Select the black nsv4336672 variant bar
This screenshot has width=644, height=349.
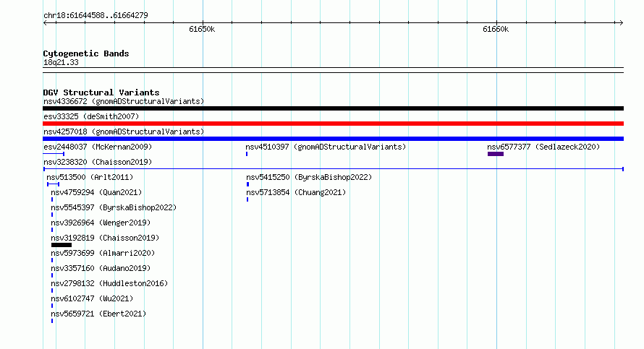pyautogui.click(x=333, y=108)
